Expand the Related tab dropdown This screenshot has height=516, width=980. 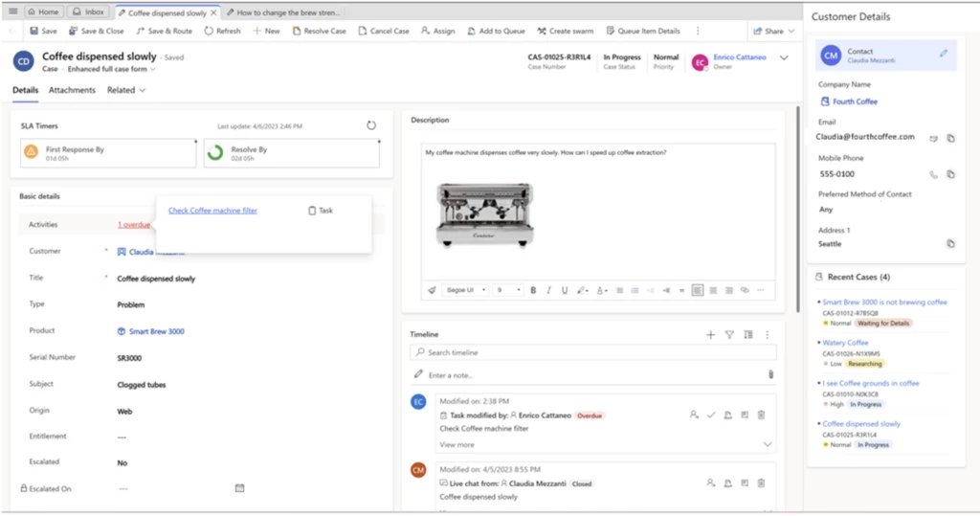point(126,90)
